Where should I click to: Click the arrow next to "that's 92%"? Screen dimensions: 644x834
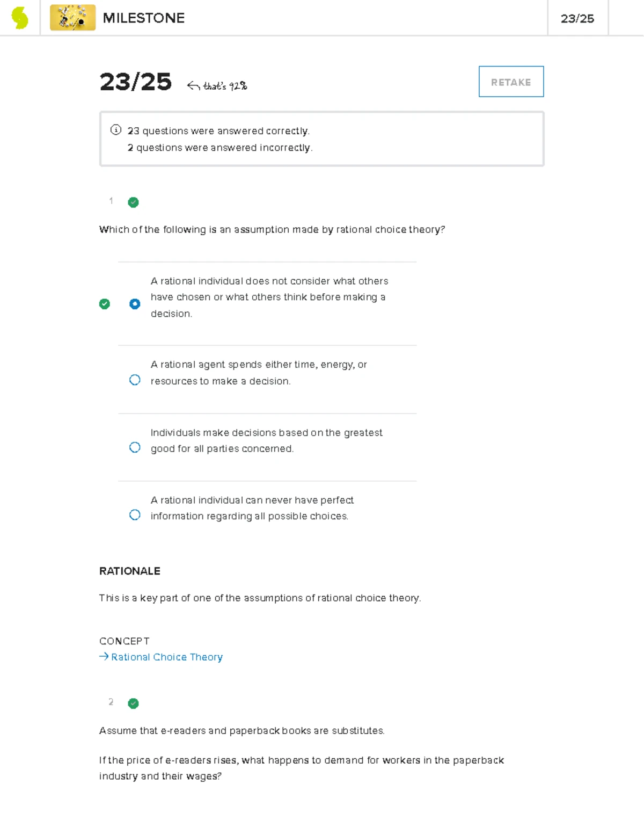[193, 86]
